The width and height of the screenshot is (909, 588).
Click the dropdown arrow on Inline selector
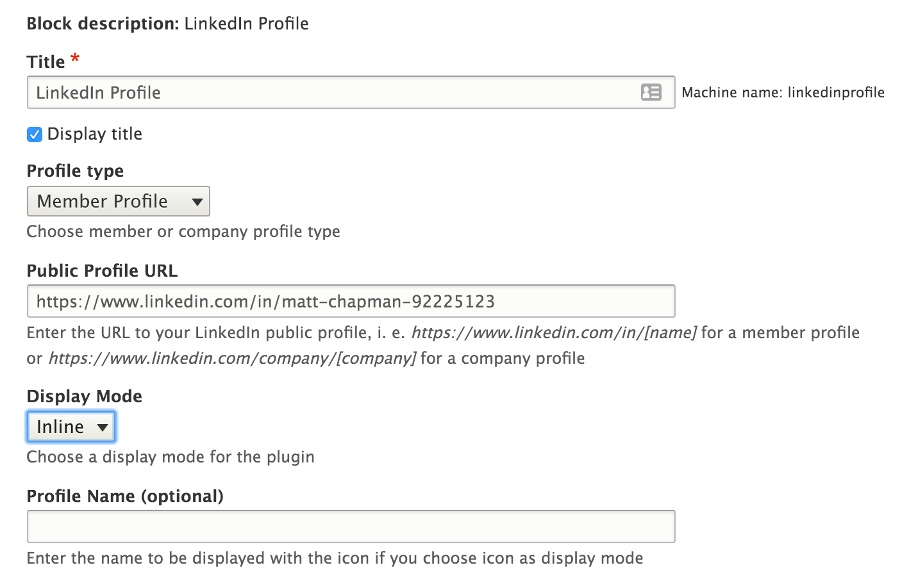point(103,427)
